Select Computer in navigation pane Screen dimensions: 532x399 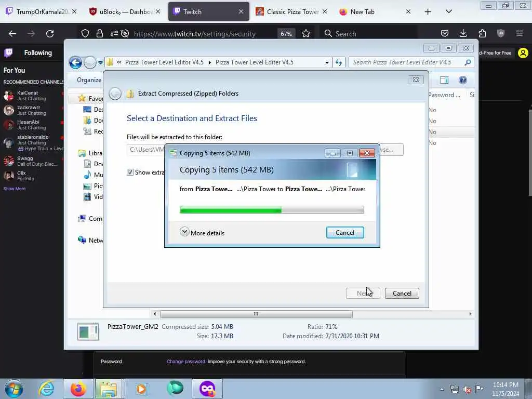(90, 219)
